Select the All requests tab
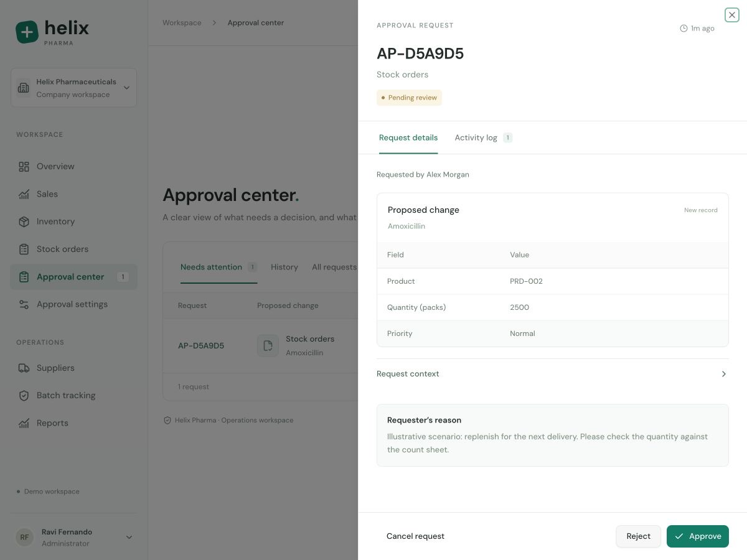 point(334,267)
